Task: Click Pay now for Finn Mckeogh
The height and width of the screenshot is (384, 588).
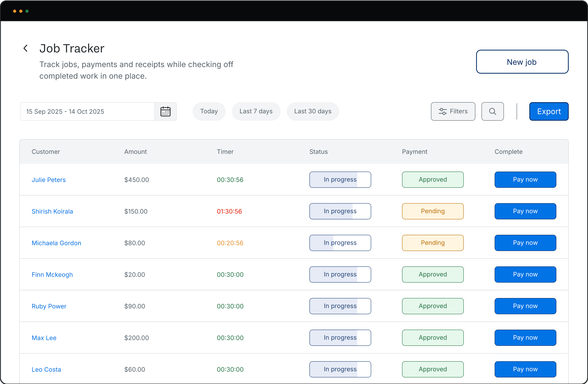Action: [525, 274]
